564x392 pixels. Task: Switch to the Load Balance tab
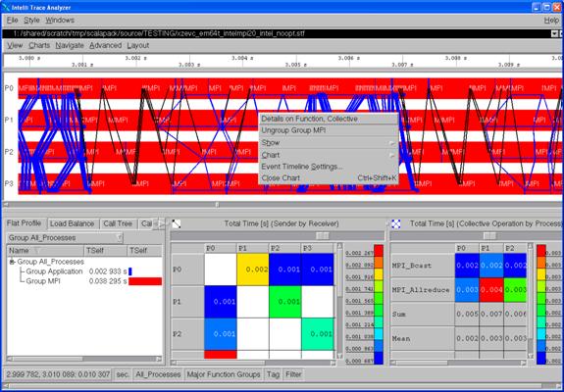(x=72, y=223)
